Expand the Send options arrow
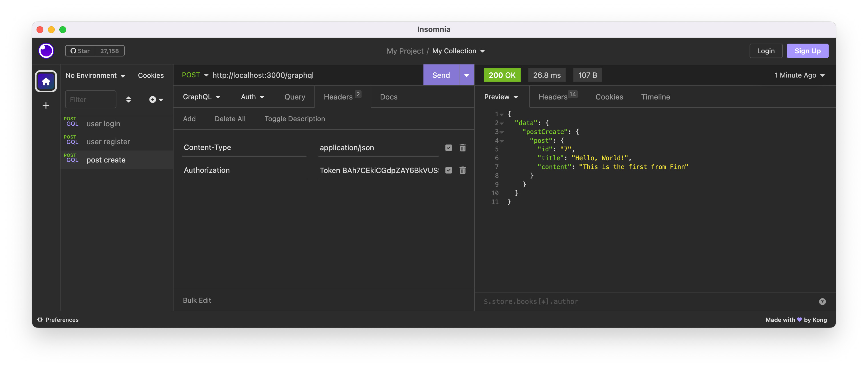The width and height of the screenshot is (868, 370). point(467,75)
